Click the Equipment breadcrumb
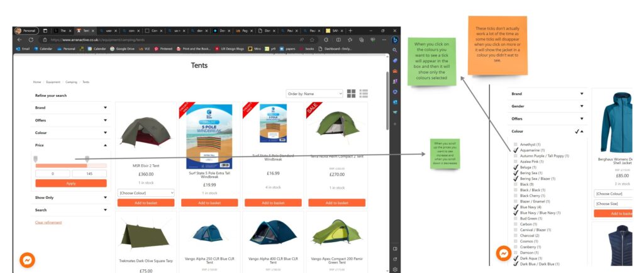The height and width of the screenshot is (273, 644). click(53, 82)
